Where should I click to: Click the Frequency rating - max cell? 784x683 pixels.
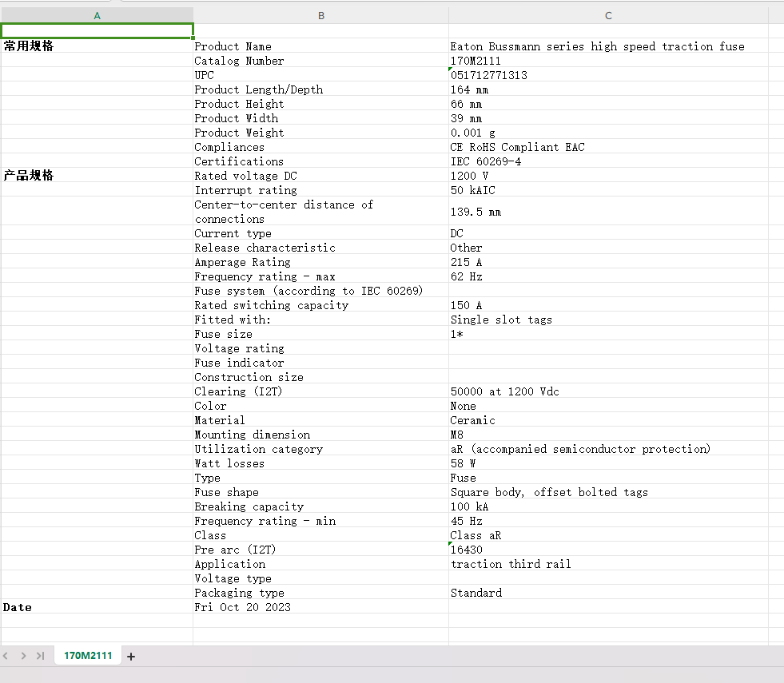[321, 276]
